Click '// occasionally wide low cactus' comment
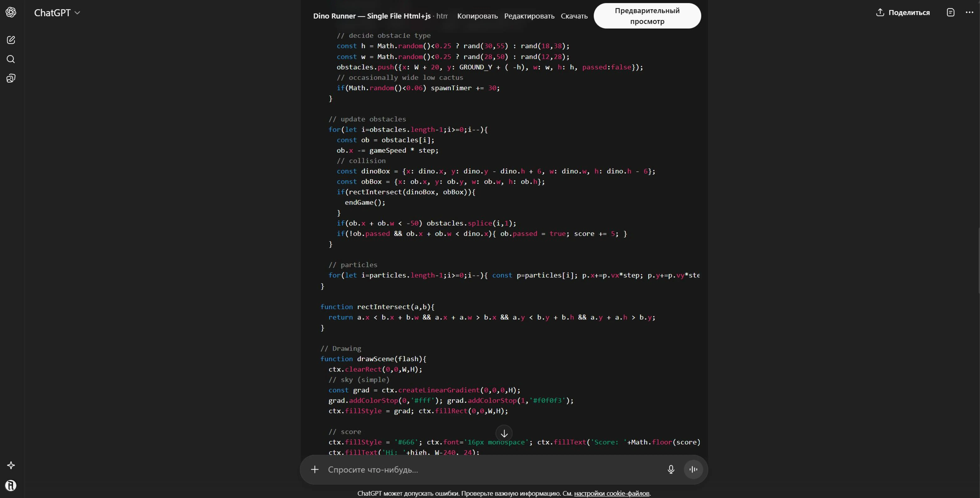The height and width of the screenshot is (498, 980). pyautogui.click(x=400, y=78)
